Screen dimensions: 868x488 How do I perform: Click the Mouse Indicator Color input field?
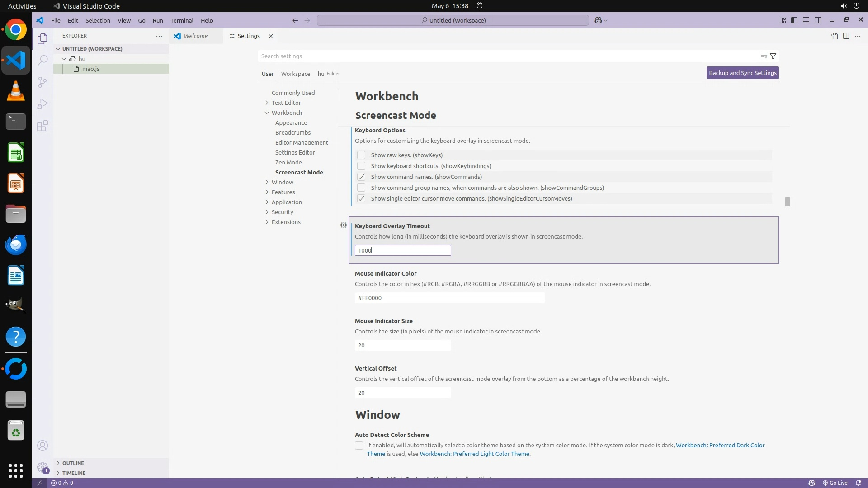coord(449,298)
